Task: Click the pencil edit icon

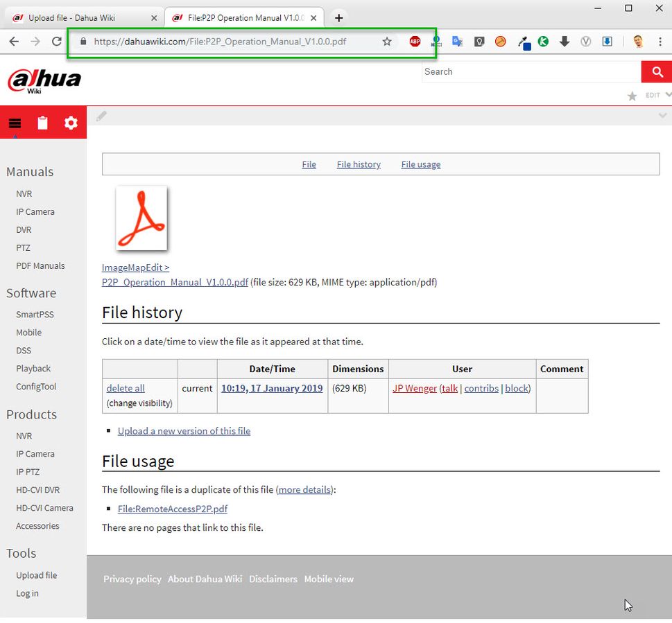Action: point(101,116)
